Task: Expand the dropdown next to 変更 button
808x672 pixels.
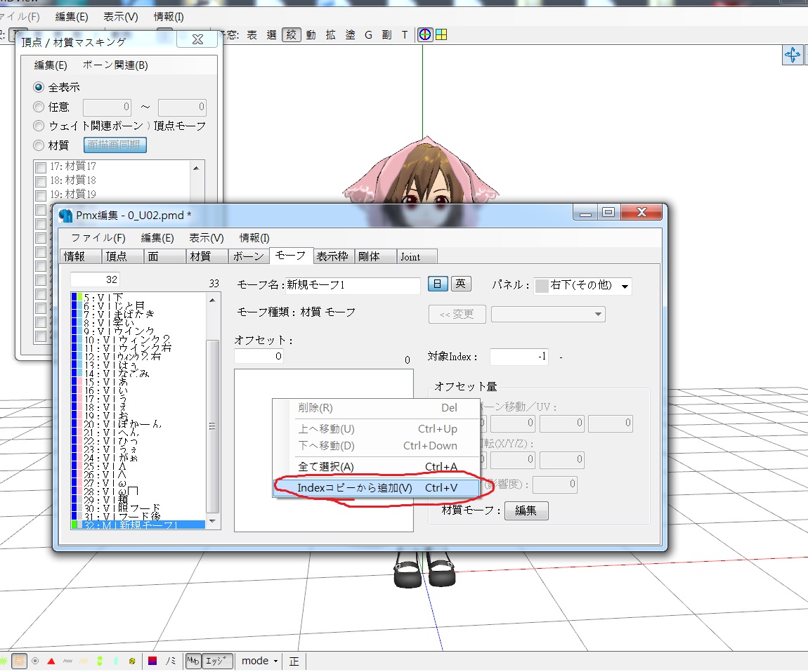Action: pos(548,314)
